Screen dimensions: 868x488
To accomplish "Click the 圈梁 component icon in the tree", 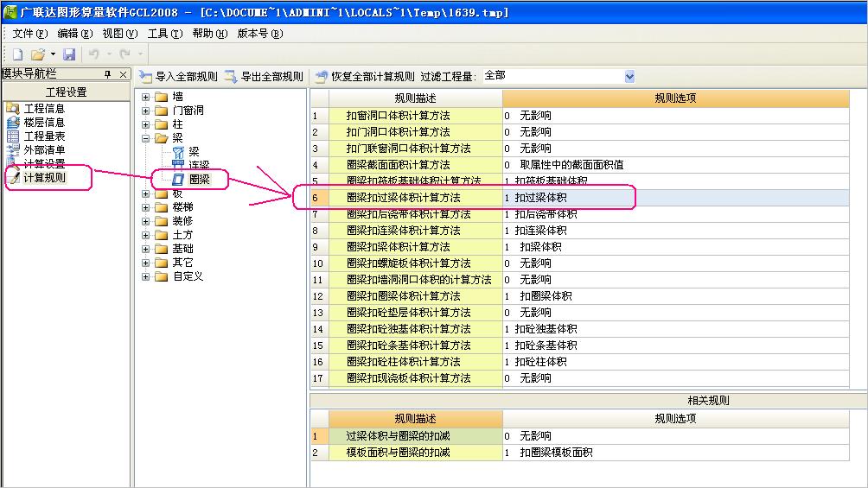I will click(178, 180).
